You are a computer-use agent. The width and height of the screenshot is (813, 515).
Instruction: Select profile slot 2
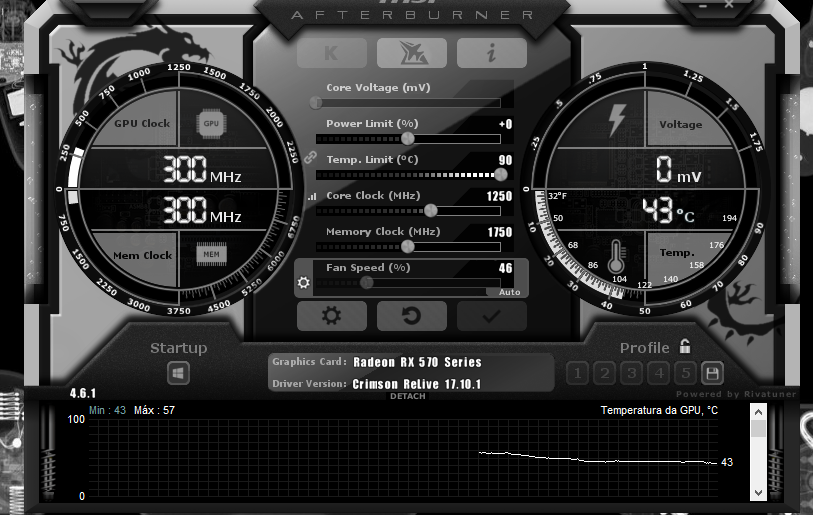605,373
